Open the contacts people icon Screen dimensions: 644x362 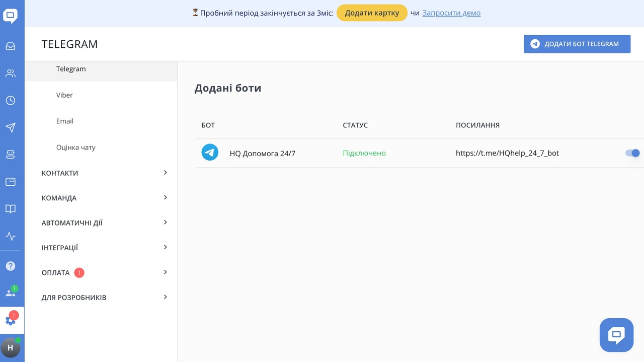[x=11, y=74]
